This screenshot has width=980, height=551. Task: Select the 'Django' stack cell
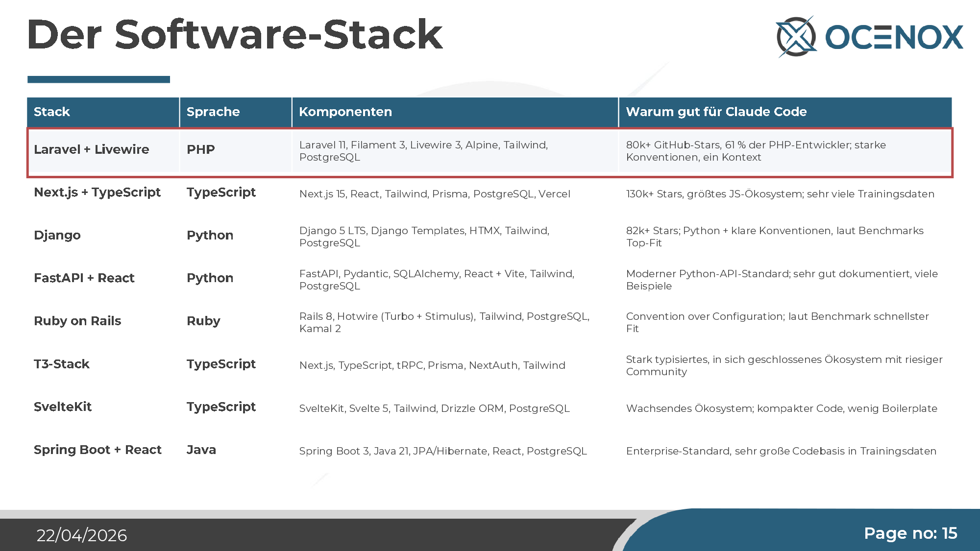pos(103,236)
